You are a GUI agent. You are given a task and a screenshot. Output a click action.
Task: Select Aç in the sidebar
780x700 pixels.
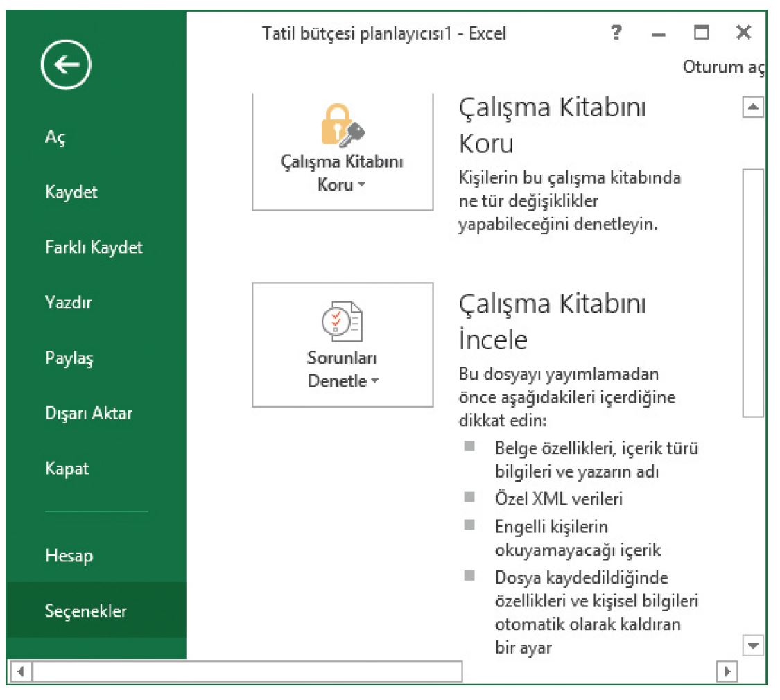pyautogui.click(x=55, y=137)
